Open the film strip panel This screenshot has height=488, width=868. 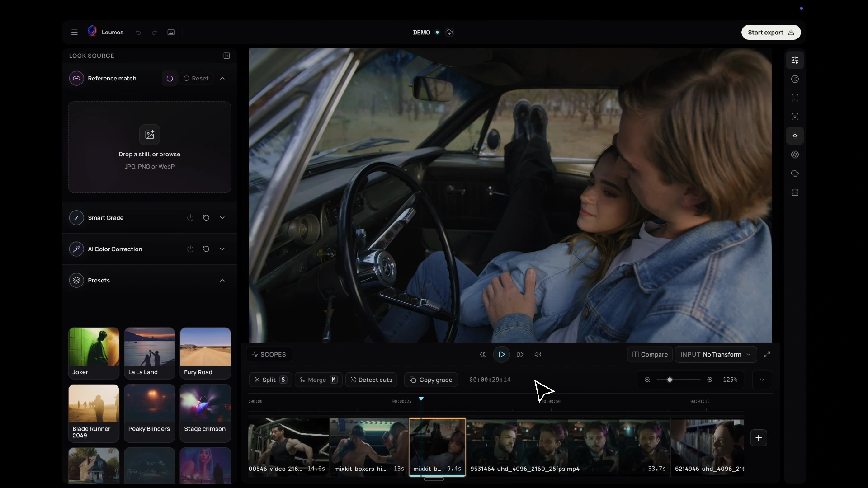(795, 192)
